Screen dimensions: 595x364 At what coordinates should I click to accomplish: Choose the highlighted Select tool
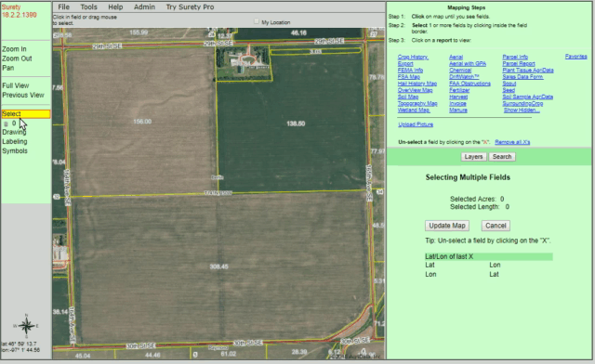tap(26, 113)
